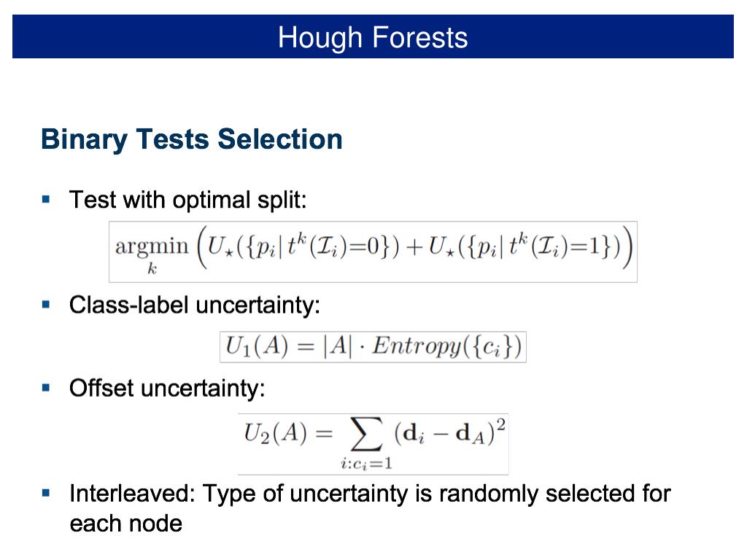Screen dimensions: 747x560
Task: Click the closing large parenthesis of argmin
Action: click(x=628, y=248)
